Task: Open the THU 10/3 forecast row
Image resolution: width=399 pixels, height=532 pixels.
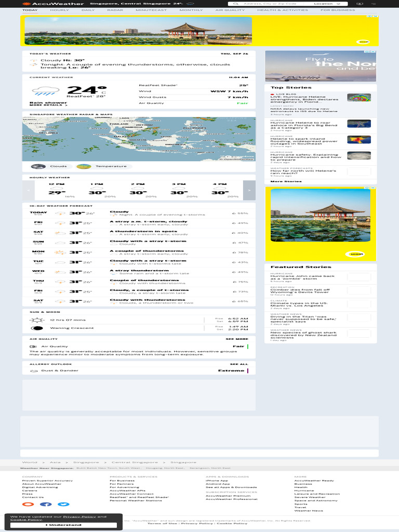Action: [139, 282]
